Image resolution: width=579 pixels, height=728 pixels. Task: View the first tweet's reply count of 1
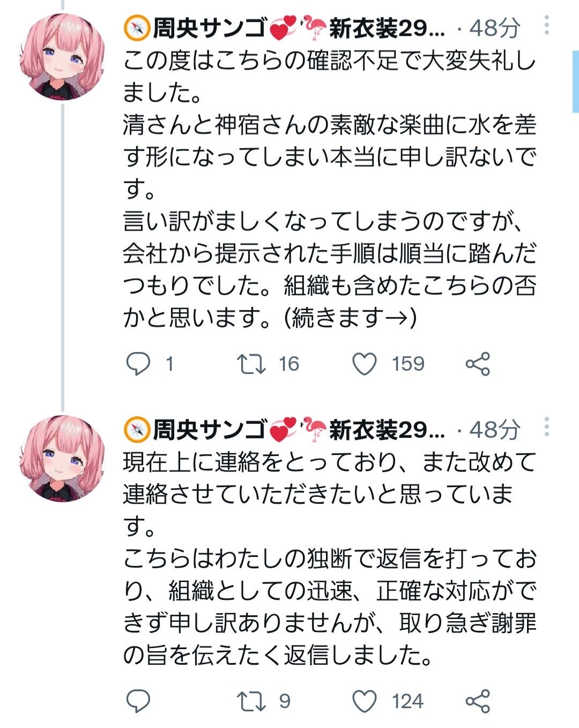tap(169, 364)
